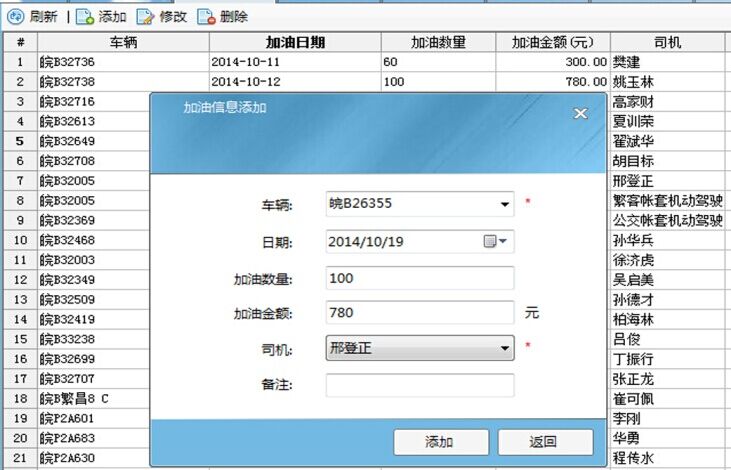Sort by 车辆 column header
This screenshot has width=731, height=470.
[x=123, y=43]
